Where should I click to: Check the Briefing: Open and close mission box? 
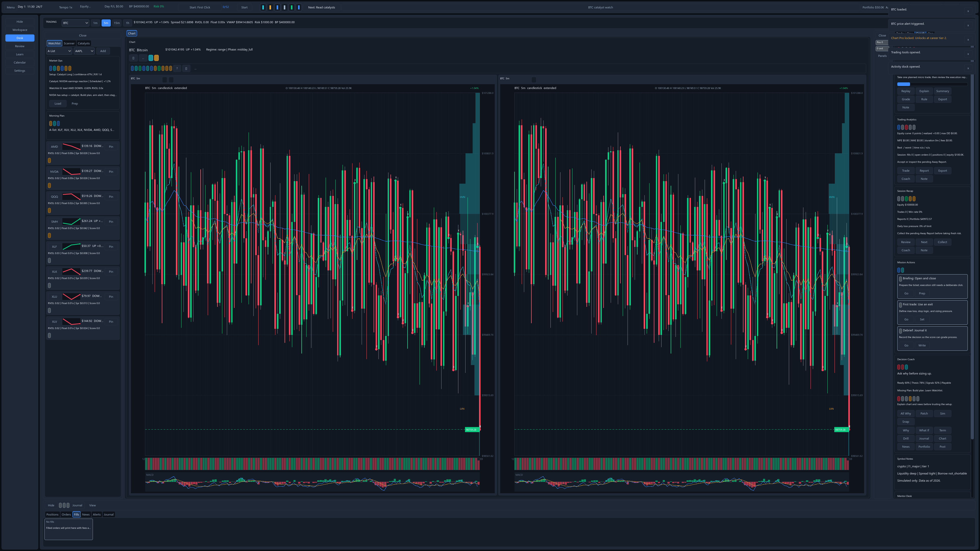(x=900, y=279)
